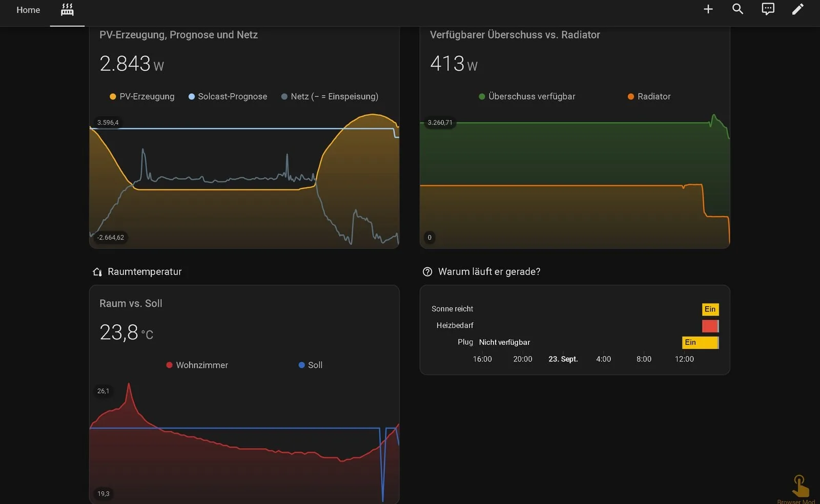Click the 23. Sept. date on timeline
820x504 pixels.
click(563, 359)
